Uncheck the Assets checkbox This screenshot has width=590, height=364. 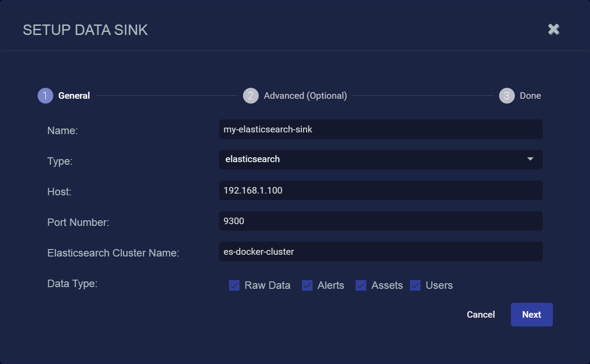click(x=361, y=285)
